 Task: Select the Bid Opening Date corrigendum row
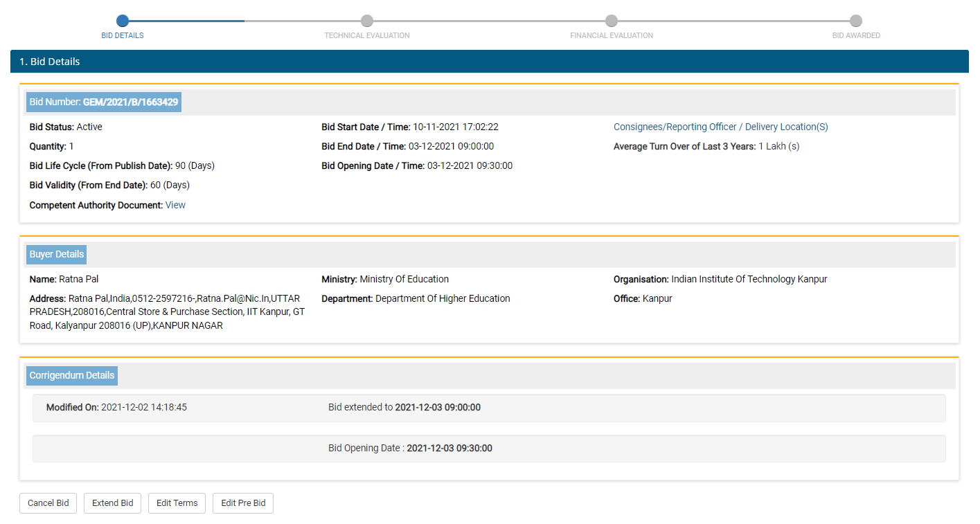(x=488, y=449)
